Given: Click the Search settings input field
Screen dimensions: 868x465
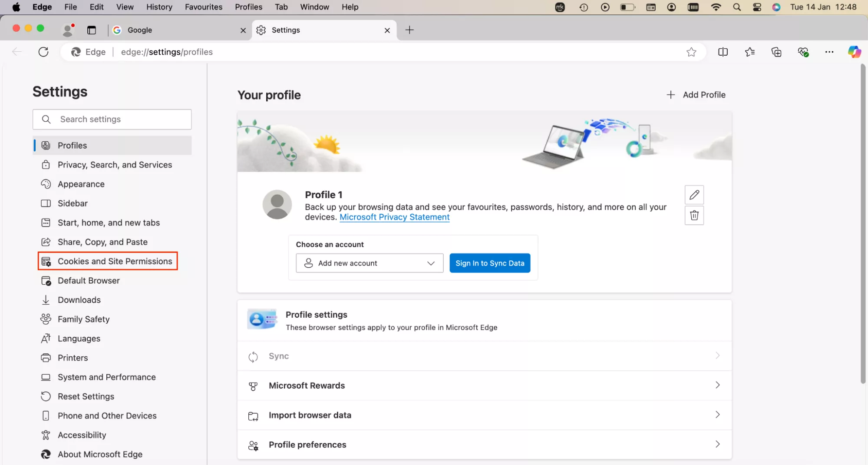Looking at the screenshot, I should coord(112,119).
